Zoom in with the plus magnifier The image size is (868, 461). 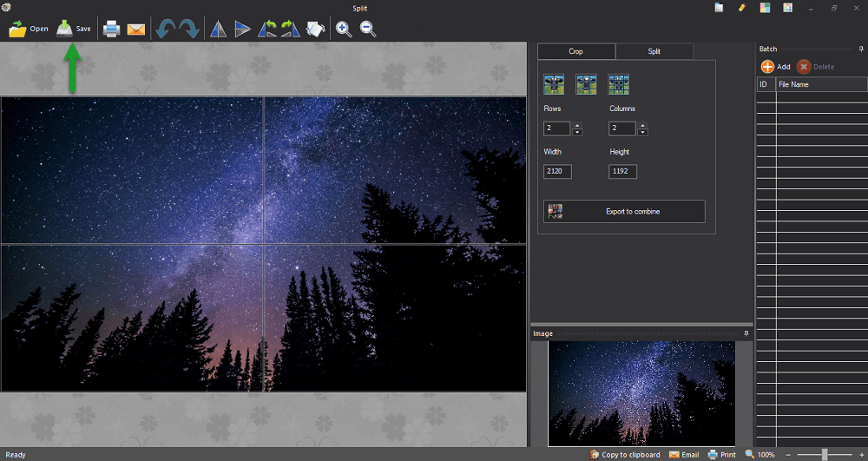pos(344,29)
